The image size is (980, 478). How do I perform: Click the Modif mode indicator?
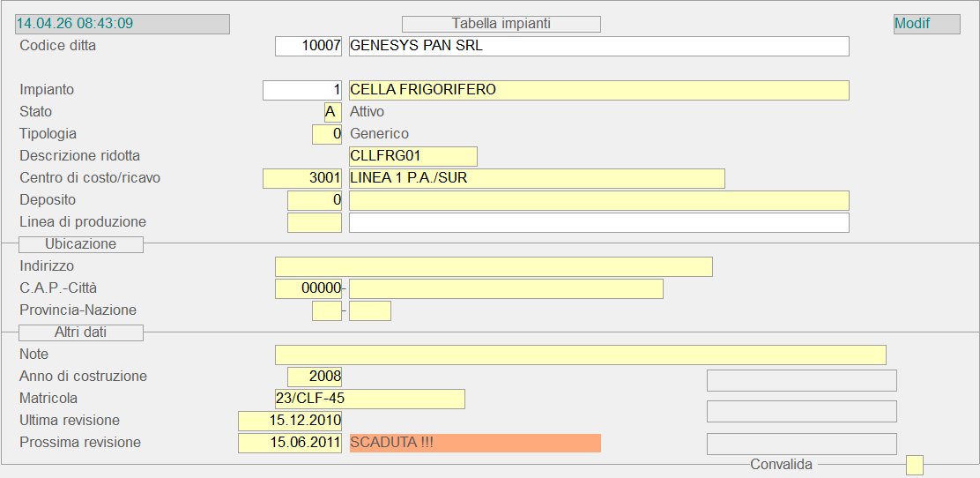[x=926, y=24]
